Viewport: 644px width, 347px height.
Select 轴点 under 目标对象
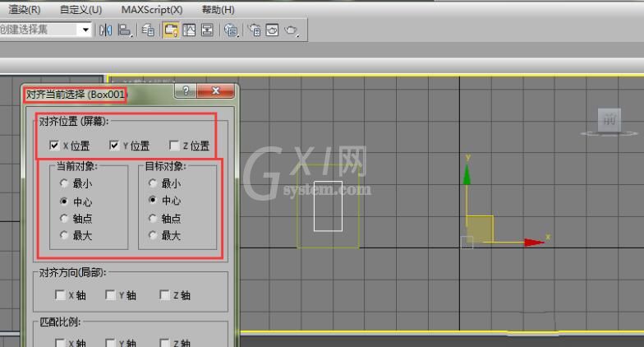153,218
